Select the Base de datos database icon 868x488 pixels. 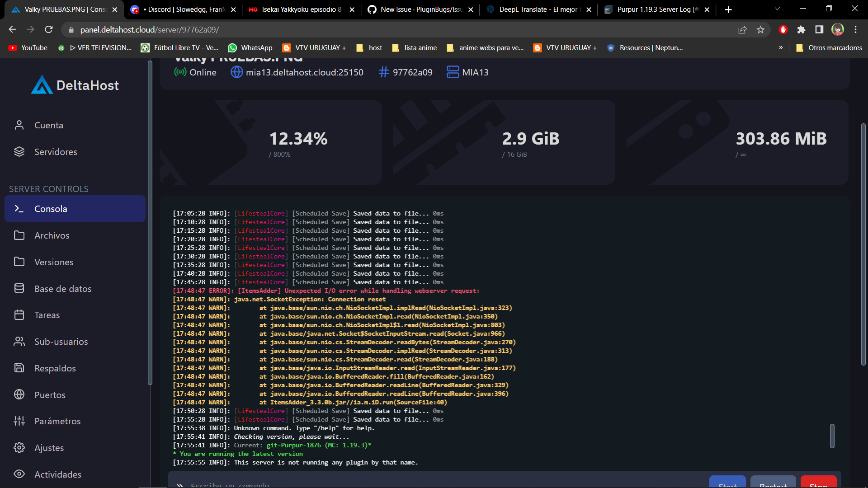pos(20,288)
